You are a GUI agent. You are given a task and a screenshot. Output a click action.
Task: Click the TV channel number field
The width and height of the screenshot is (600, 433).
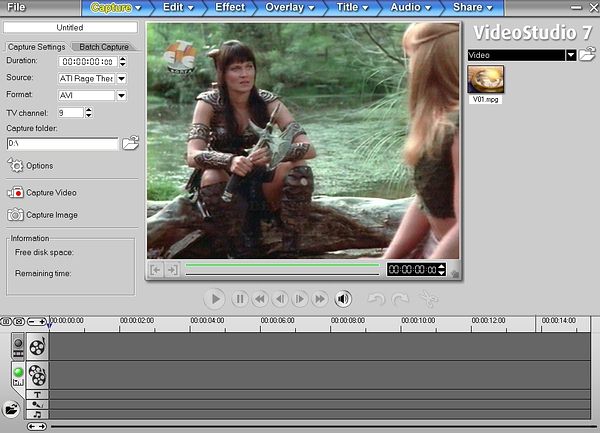(71, 112)
